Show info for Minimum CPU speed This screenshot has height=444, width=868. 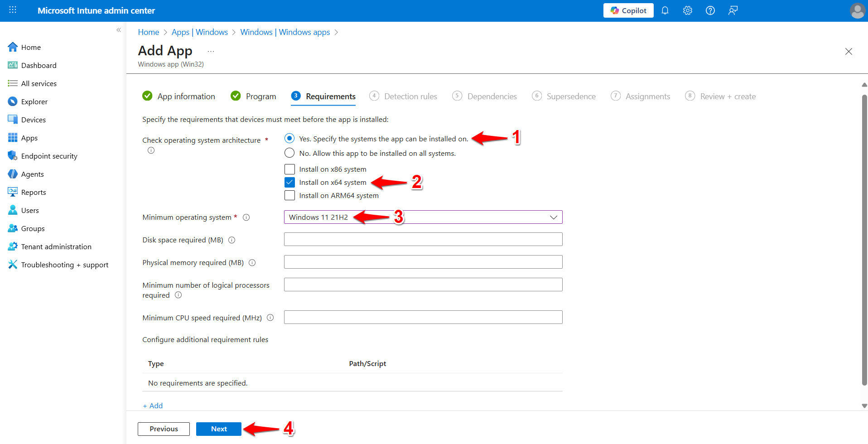(x=270, y=318)
